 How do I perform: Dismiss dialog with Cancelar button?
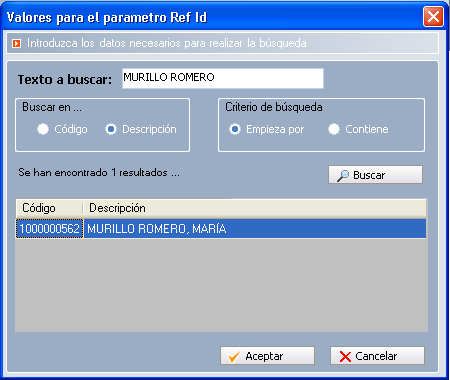tap(377, 356)
